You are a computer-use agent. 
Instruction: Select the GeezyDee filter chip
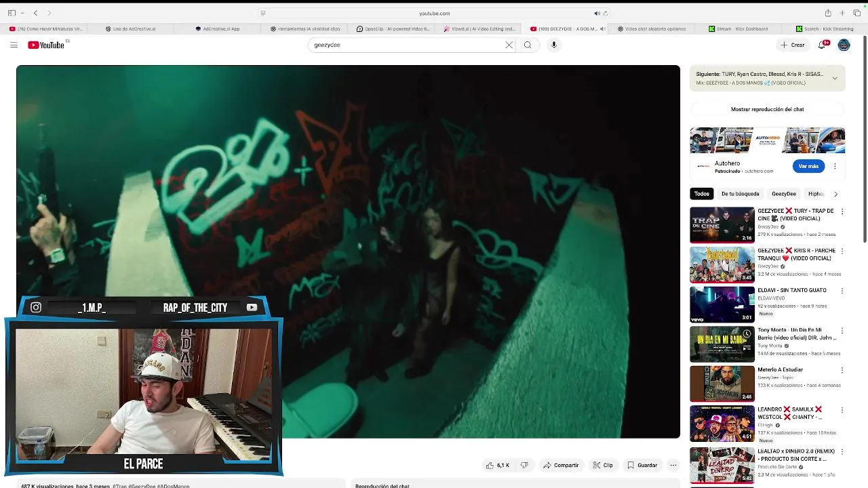point(784,194)
